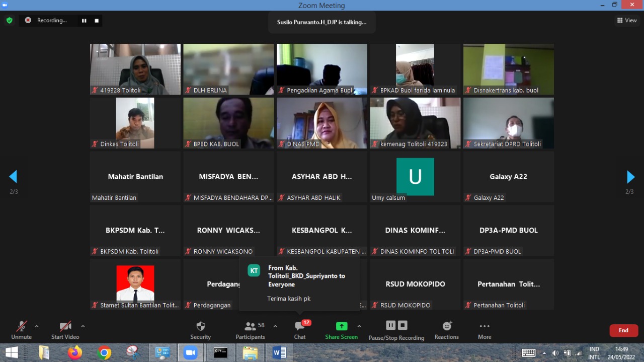Image resolution: width=644 pixels, height=362 pixels.
Task: Unmute the microphone
Action: click(x=21, y=330)
